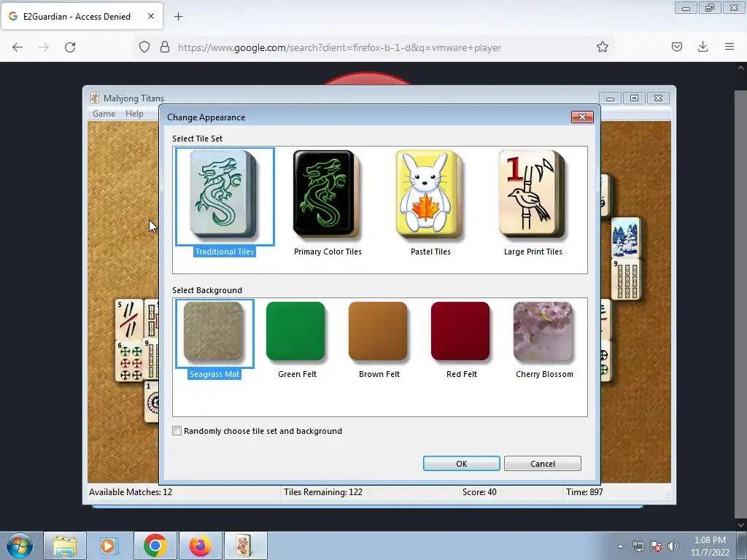747x560 pixels.
Task: Click the Traditional Tiles label
Action: (225, 252)
